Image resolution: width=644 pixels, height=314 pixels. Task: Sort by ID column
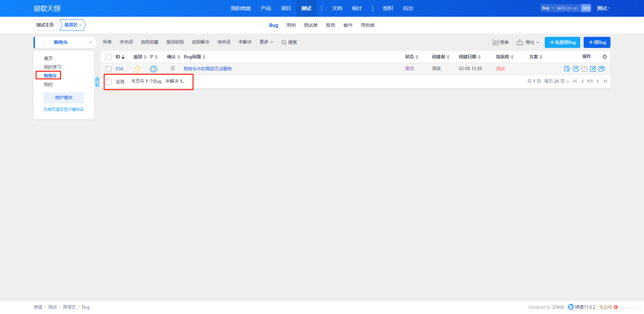[x=120, y=57]
